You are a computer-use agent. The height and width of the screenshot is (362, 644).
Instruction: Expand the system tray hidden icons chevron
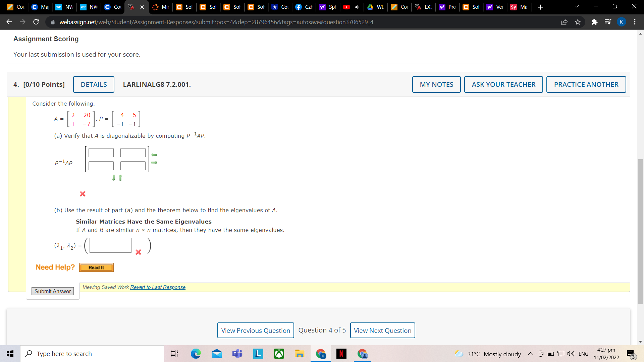coord(530,354)
